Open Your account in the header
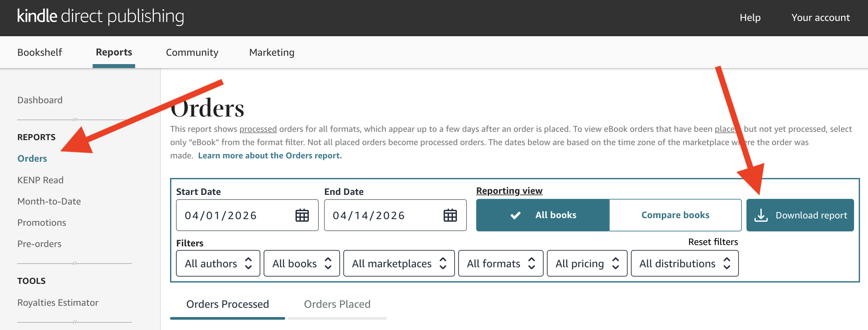The width and height of the screenshot is (868, 330). (821, 18)
